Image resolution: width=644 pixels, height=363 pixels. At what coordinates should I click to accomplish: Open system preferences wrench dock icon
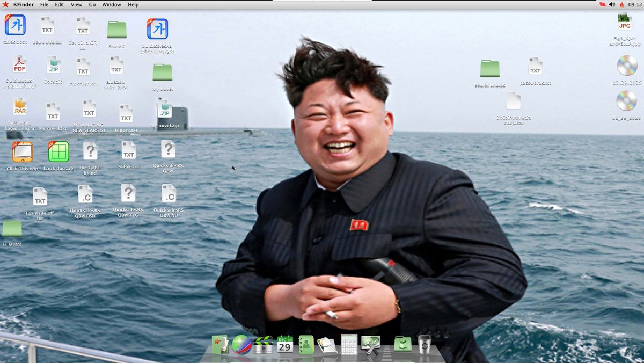(x=371, y=344)
